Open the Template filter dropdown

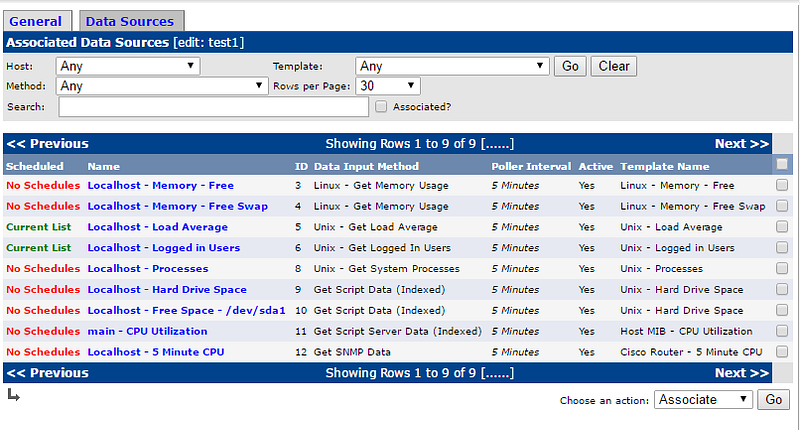tap(452, 66)
